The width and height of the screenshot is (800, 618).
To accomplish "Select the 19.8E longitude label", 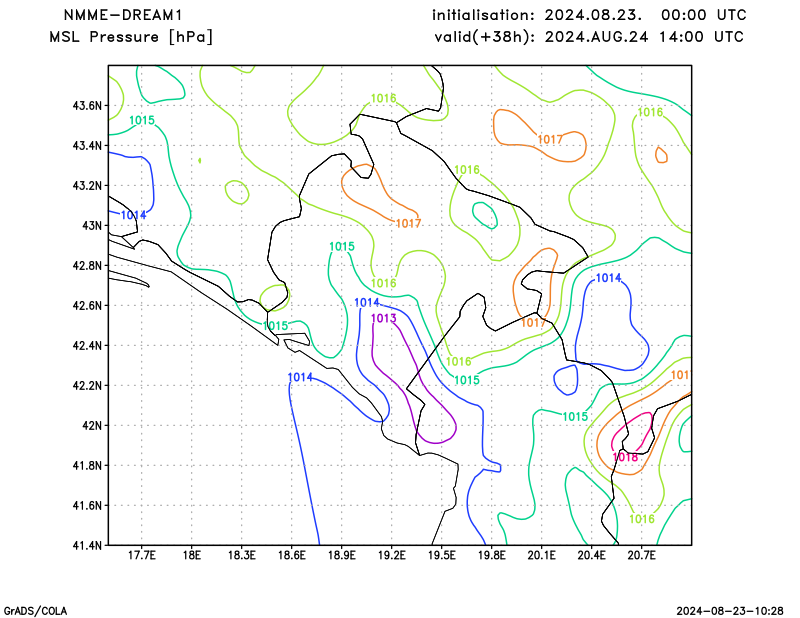I will tap(491, 555).
